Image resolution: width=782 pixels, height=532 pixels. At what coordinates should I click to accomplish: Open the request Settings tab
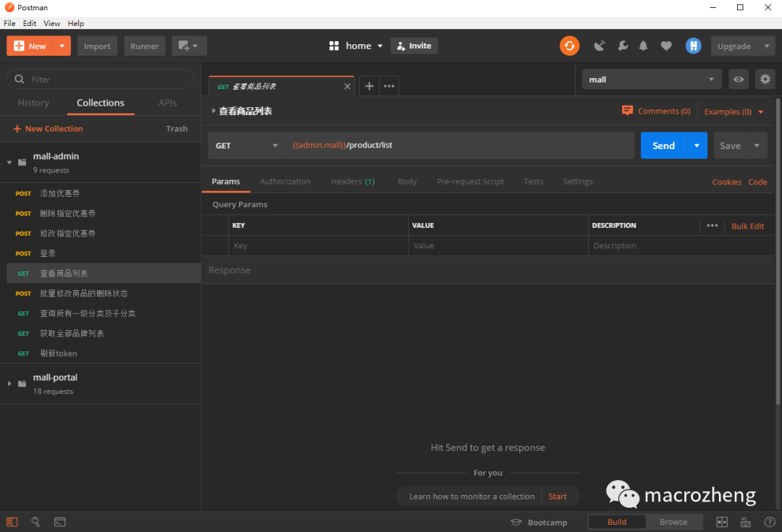tap(578, 182)
